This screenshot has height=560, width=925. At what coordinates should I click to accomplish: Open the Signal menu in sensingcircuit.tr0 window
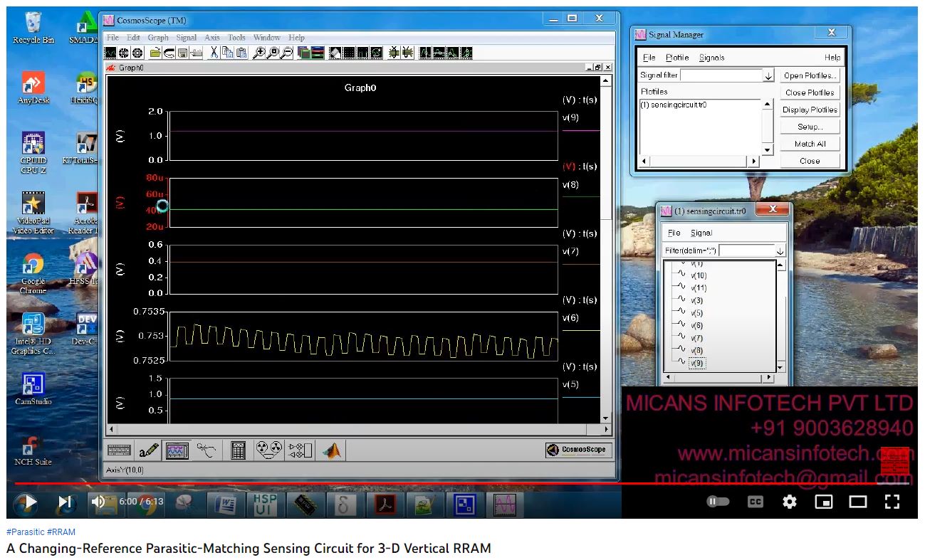click(x=701, y=233)
